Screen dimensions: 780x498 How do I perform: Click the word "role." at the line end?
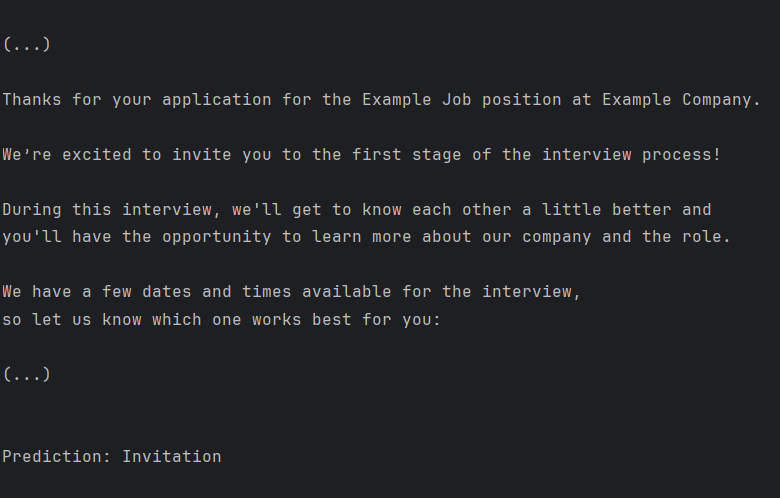[706, 236]
